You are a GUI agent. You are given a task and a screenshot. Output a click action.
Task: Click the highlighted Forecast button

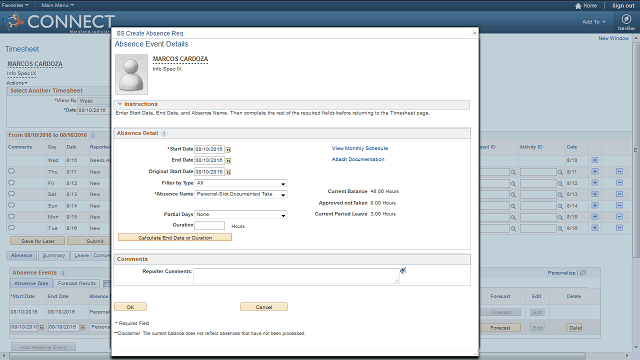click(500, 328)
